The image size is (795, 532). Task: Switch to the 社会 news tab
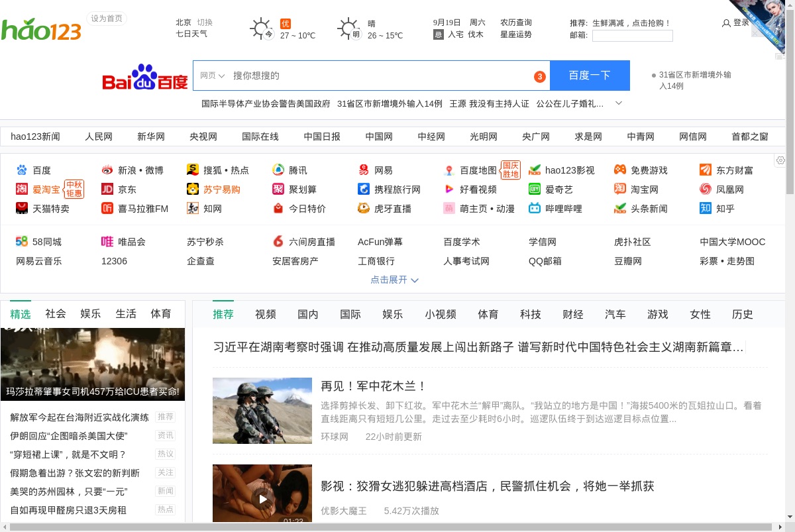(x=56, y=313)
